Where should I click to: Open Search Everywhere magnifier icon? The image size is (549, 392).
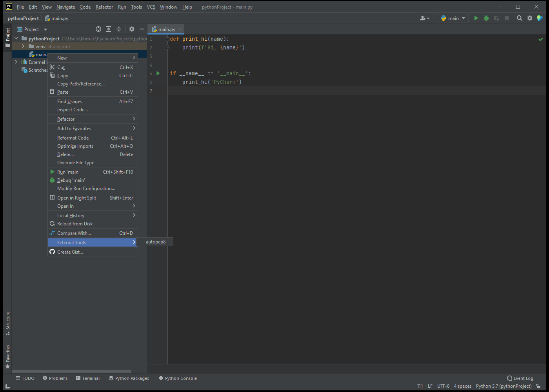pos(520,18)
